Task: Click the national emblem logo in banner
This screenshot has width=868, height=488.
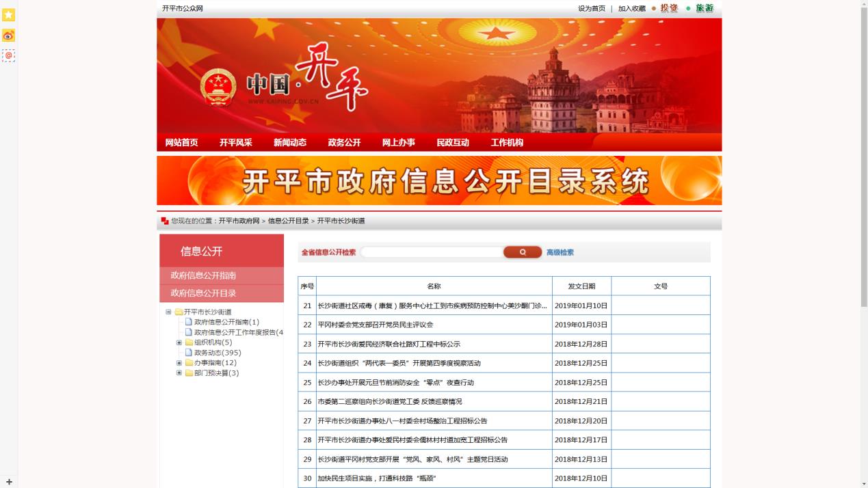Action: [x=218, y=88]
